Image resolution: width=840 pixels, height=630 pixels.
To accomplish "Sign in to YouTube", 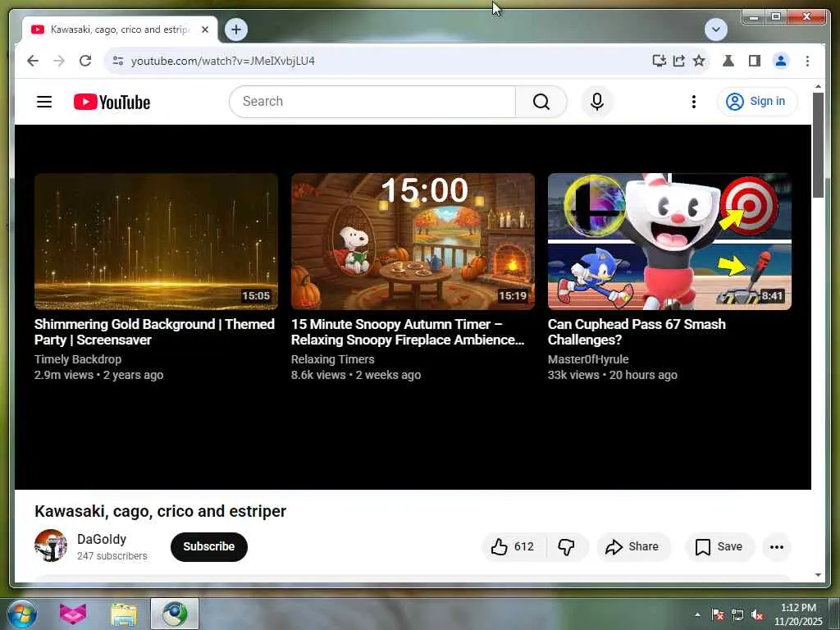I will pyautogui.click(x=757, y=102).
